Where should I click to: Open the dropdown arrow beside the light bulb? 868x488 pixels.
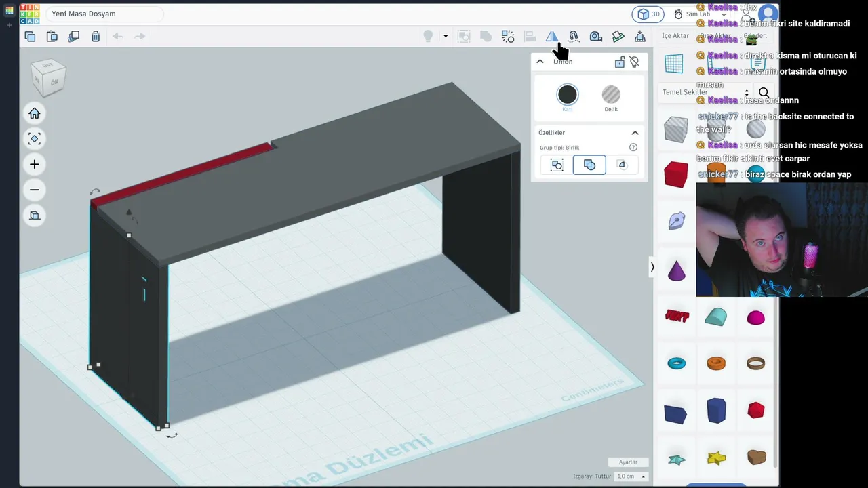[x=446, y=37]
